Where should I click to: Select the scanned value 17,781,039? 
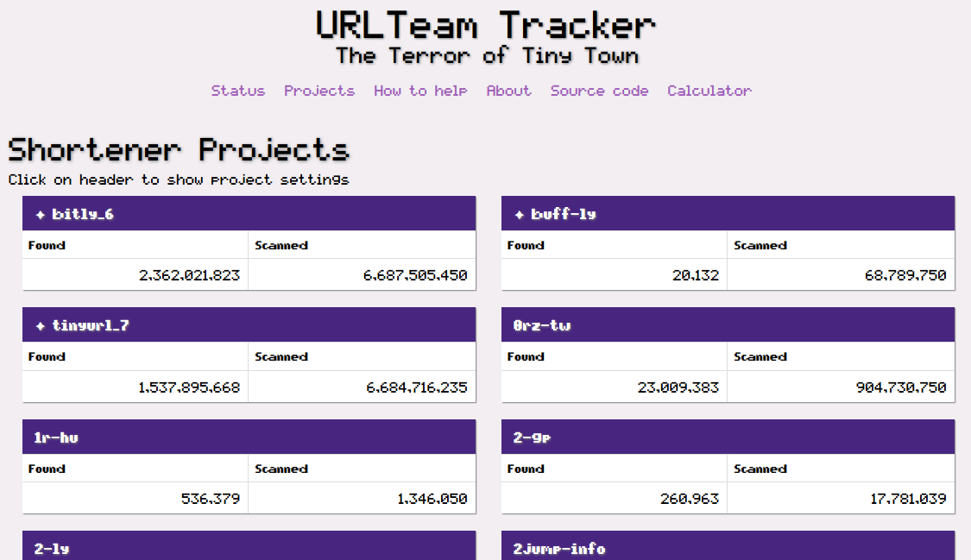click(908, 499)
